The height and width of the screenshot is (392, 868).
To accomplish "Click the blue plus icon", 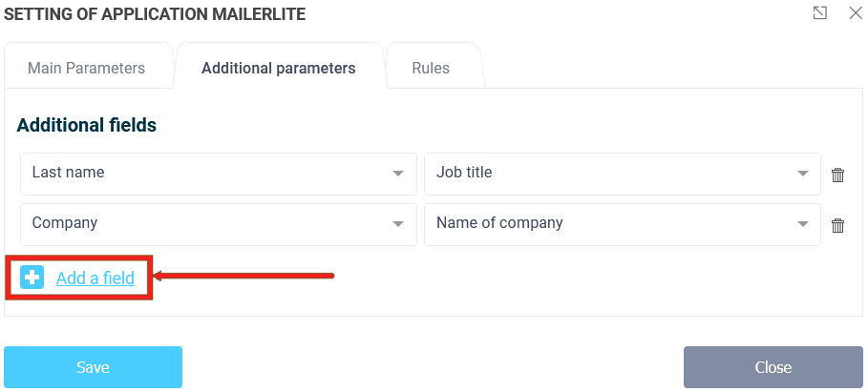I will [x=32, y=278].
